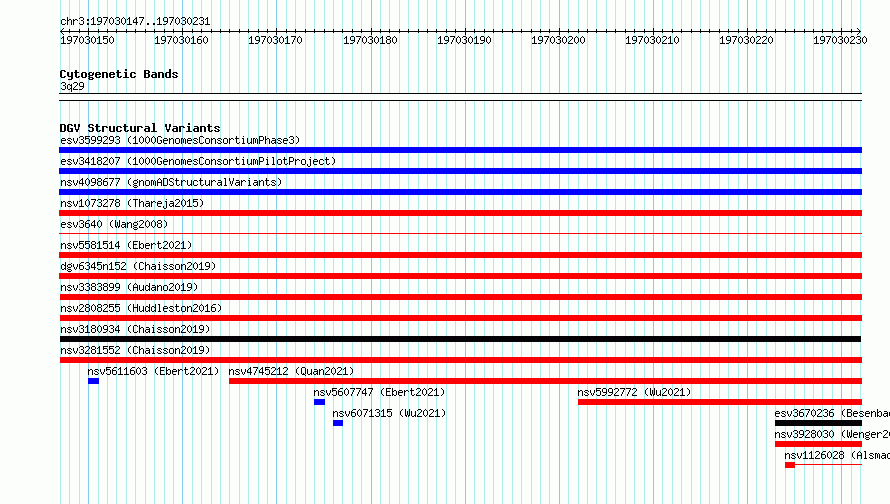
Task: Click the chr3:197030147..197030231 region label
Action: [135, 21]
